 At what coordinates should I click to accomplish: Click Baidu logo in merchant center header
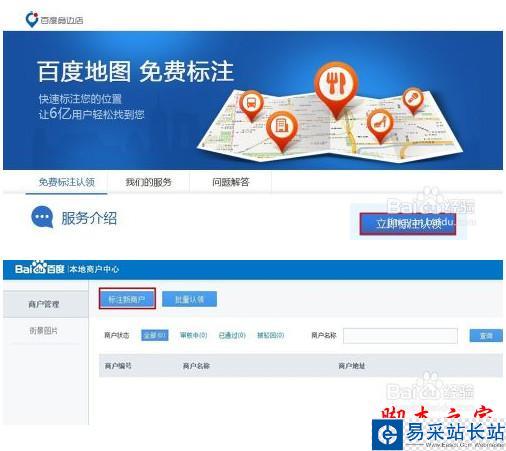pos(39,269)
